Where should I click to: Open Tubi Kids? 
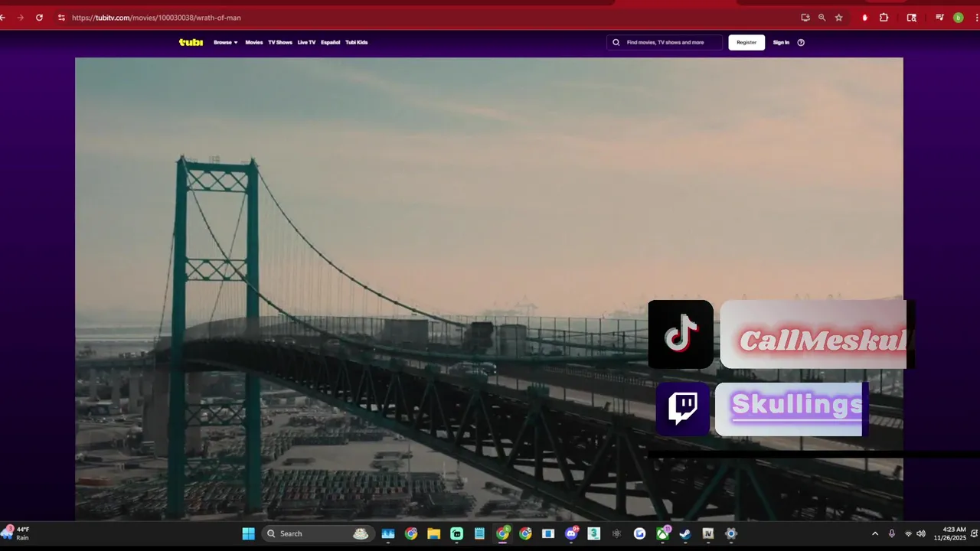coord(357,42)
